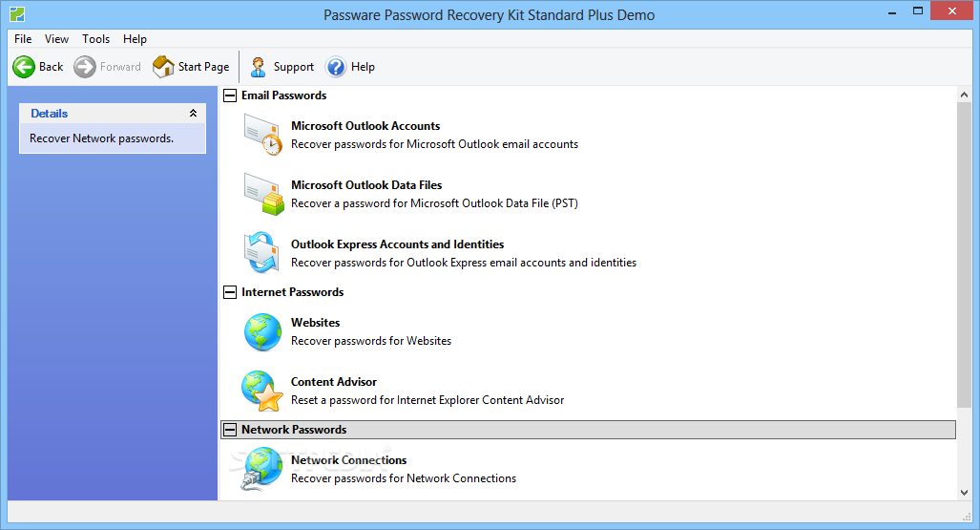
Task: Maximize the Passware window
Action: click(x=918, y=11)
